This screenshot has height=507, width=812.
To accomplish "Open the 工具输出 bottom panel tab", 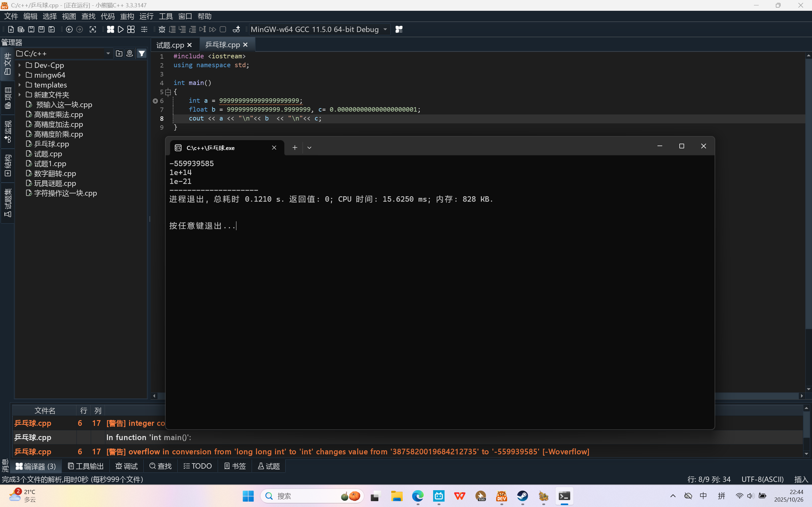I will pos(86,466).
